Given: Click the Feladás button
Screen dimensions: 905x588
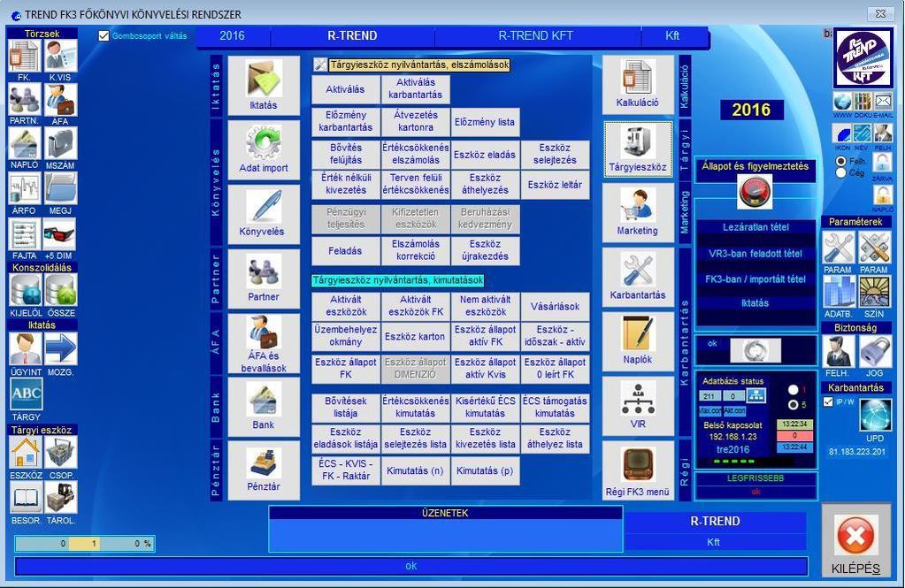Looking at the screenshot, I should point(346,251).
